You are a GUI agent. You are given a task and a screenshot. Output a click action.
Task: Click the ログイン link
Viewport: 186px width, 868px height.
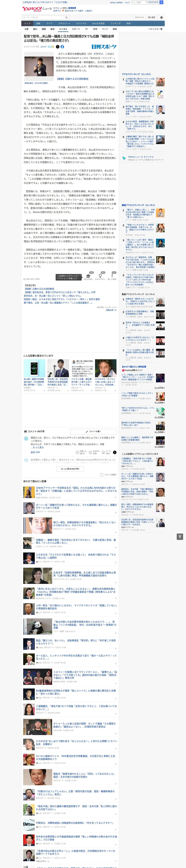(x=57, y=11)
